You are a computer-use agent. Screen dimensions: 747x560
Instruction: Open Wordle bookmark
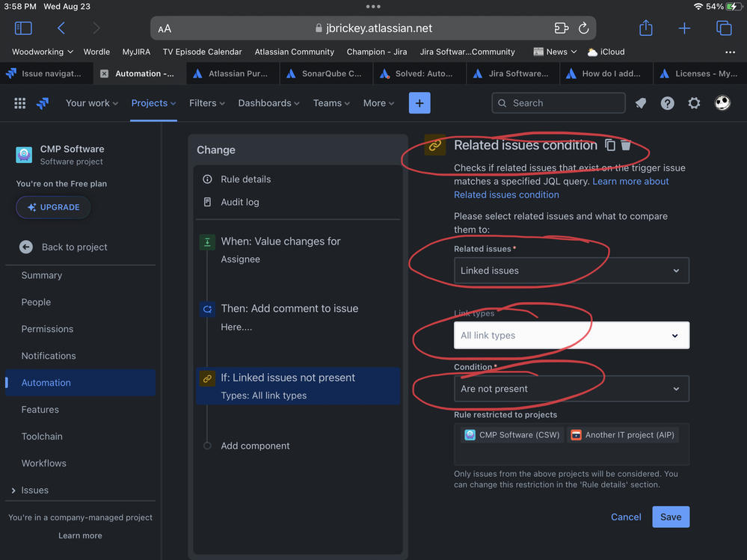click(x=96, y=52)
